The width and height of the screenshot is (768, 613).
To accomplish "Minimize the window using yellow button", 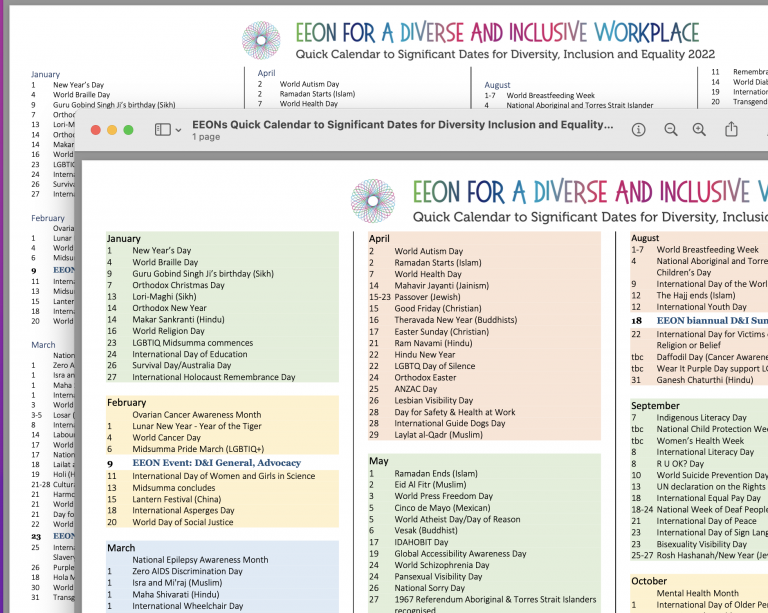I will coord(112,130).
